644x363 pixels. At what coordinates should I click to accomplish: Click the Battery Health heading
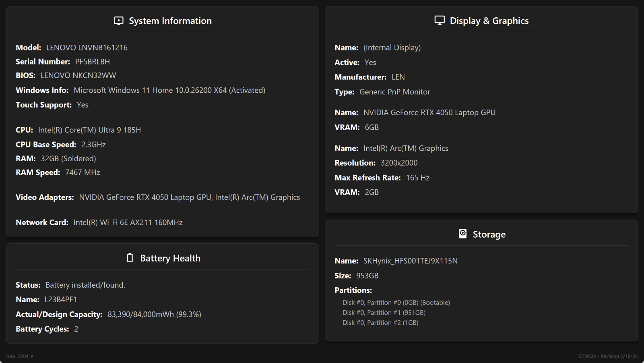point(170,258)
